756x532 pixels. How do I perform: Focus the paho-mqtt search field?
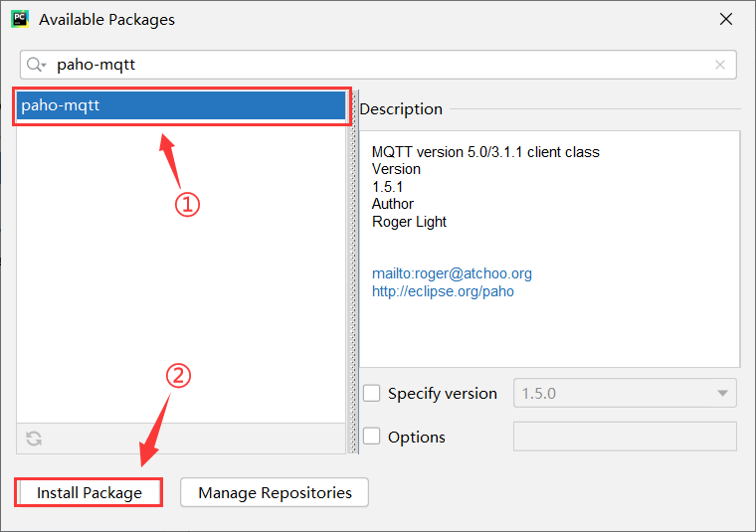click(x=378, y=65)
